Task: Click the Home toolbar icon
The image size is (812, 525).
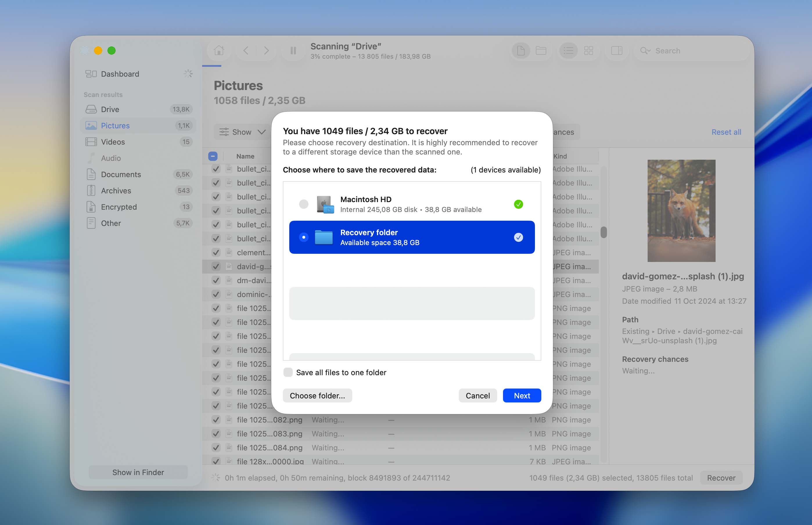Action: (x=219, y=51)
